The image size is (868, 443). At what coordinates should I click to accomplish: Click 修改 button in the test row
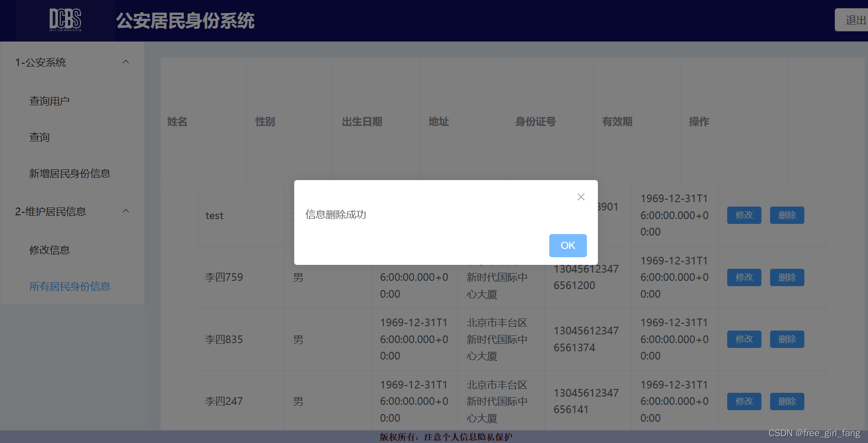click(x=744, y=215)
